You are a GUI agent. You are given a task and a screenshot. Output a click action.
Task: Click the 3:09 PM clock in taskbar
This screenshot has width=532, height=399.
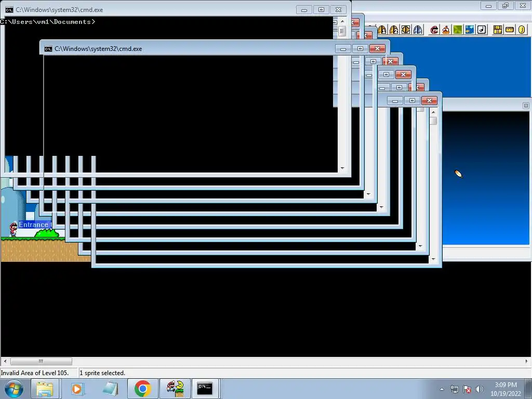[x=506, y=385]
